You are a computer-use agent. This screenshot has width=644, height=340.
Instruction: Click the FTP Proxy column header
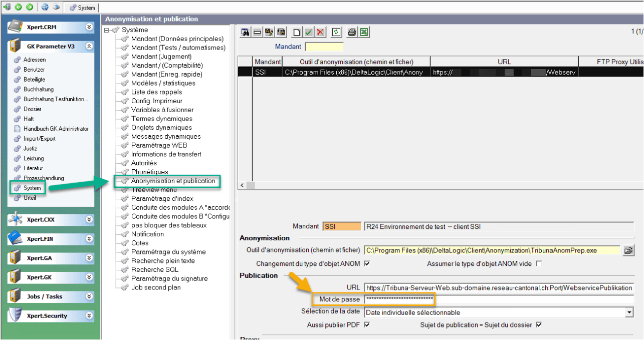(x=610, y=62)
